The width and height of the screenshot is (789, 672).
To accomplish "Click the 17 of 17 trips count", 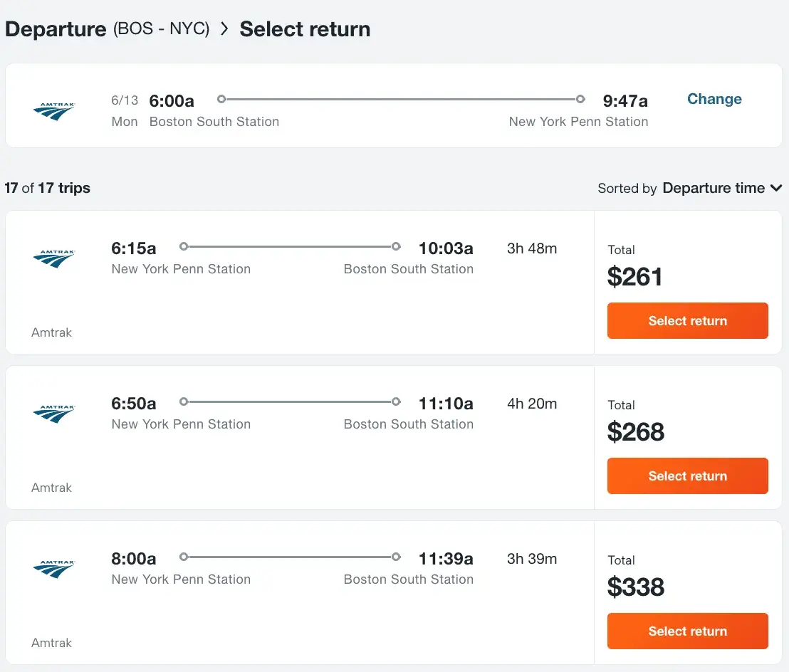I will point(47,188).
